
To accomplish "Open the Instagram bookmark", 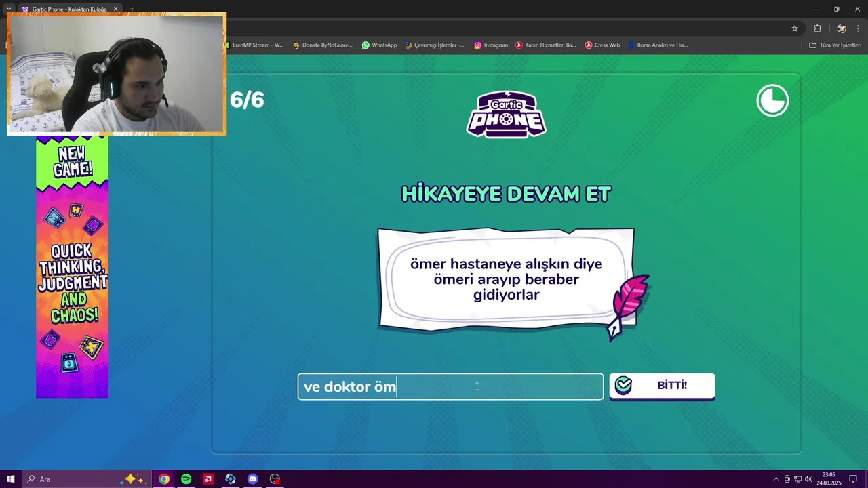I will [491, 45].
